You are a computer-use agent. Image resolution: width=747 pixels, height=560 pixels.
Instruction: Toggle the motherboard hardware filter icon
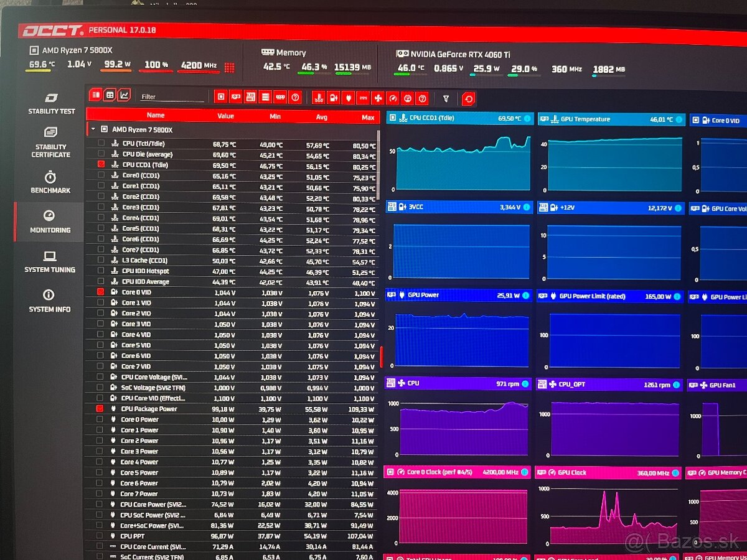(251, 97)
